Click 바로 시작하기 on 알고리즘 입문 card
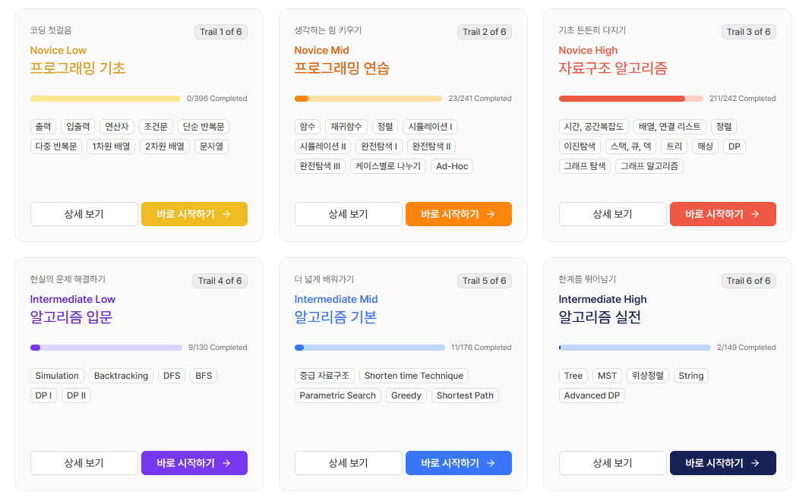 (194, 463)
